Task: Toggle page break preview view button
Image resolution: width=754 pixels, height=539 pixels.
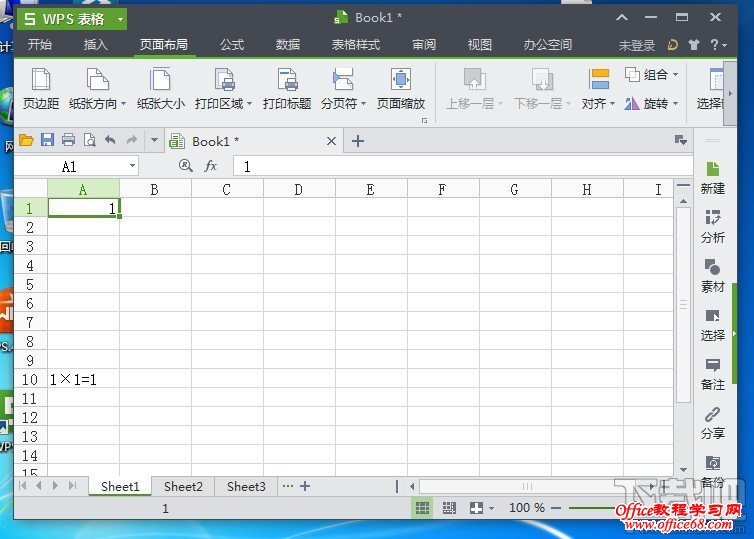Action: pos(449,508)
